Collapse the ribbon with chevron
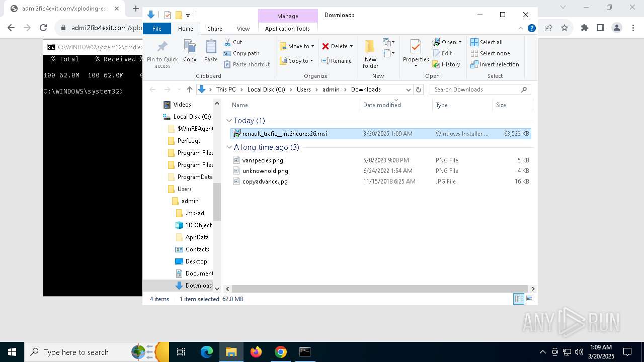This screenshot has height=362, width=644. 521,29
